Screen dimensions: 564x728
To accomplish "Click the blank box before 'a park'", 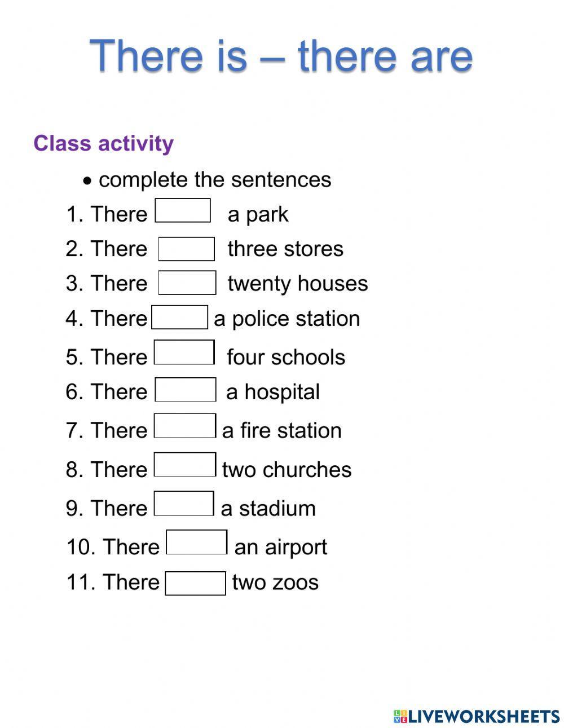I will 183,210.
